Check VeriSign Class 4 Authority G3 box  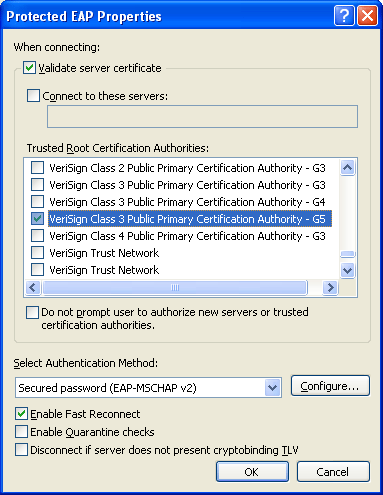[x=37, y=236]
